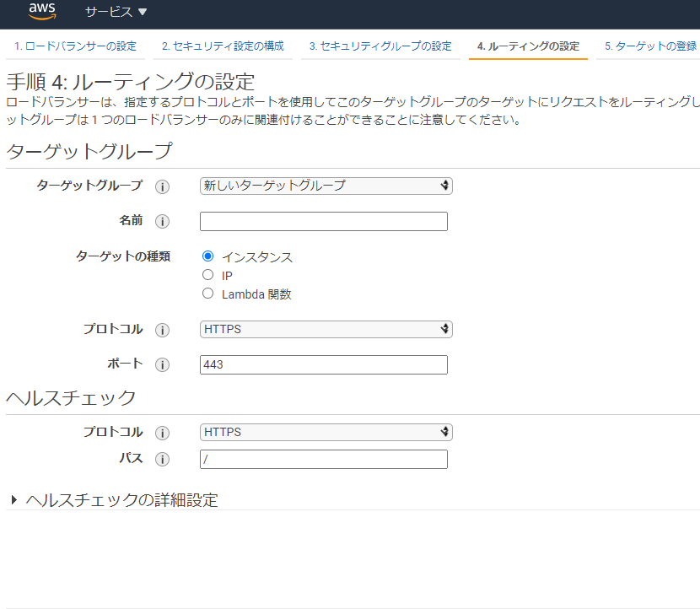Open the health check HTTPS protocol dropdown

tap(326, 432)
